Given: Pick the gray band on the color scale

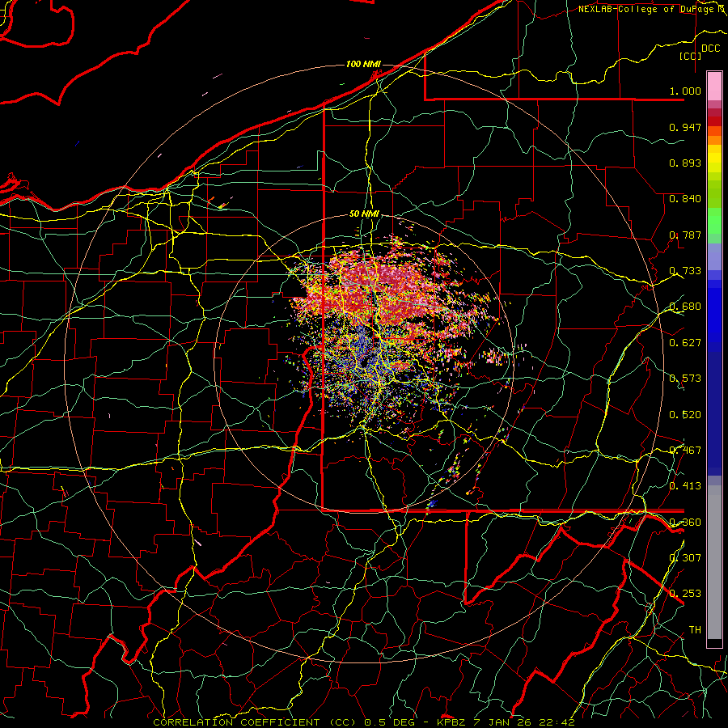Looking at the screenshot, I should click(714, 562).
